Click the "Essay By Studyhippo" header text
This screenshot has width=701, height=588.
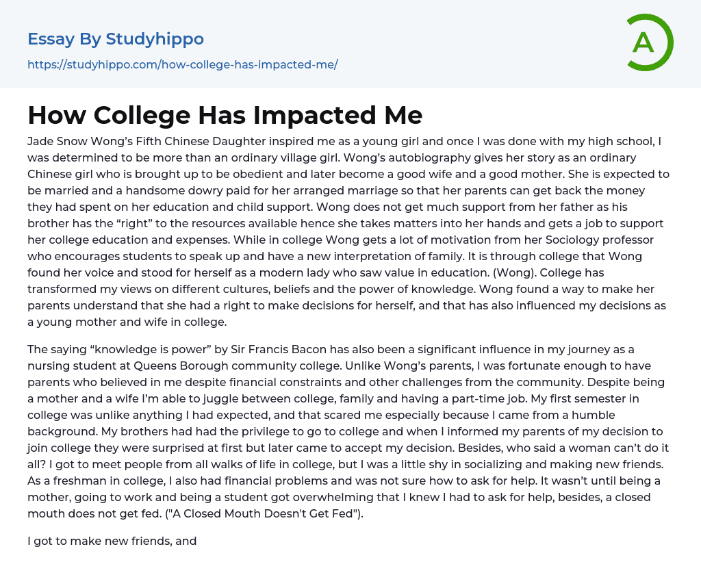[116, 39]
